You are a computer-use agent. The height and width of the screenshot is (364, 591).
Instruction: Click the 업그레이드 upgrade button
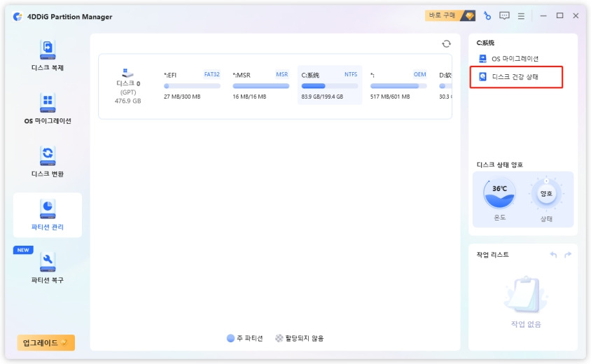click(x=46, y=342)
